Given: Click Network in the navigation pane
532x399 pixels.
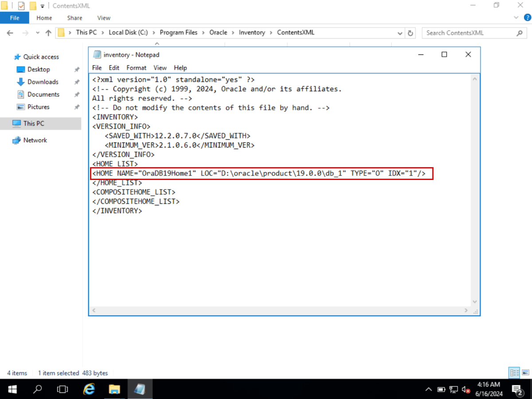Looking at the screenshot, I should (34, 140).
